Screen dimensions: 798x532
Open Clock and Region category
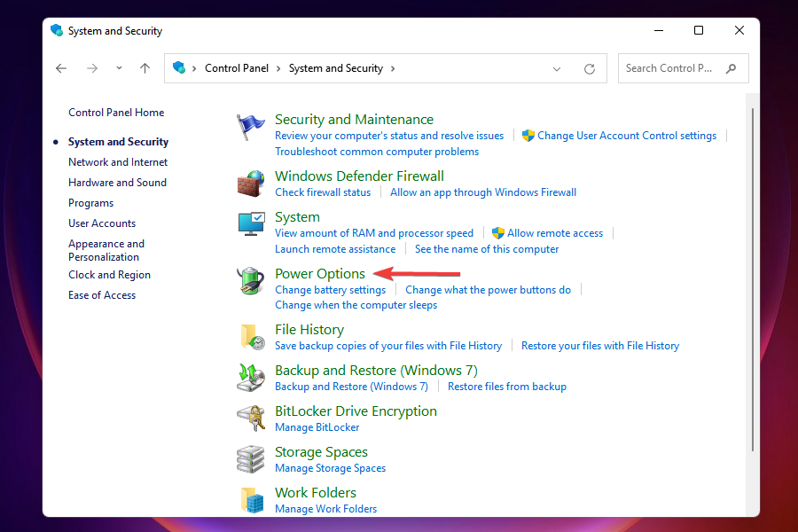pos(109,275)
